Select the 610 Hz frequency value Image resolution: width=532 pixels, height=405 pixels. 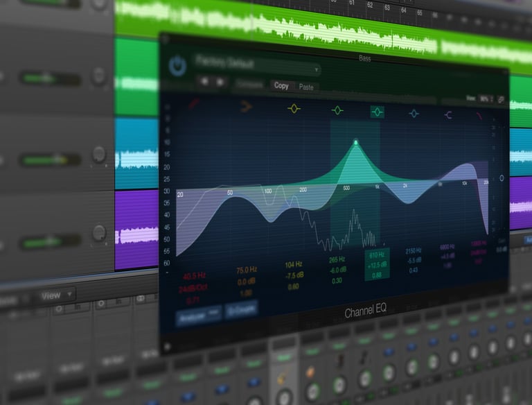[x=377, y=255]
